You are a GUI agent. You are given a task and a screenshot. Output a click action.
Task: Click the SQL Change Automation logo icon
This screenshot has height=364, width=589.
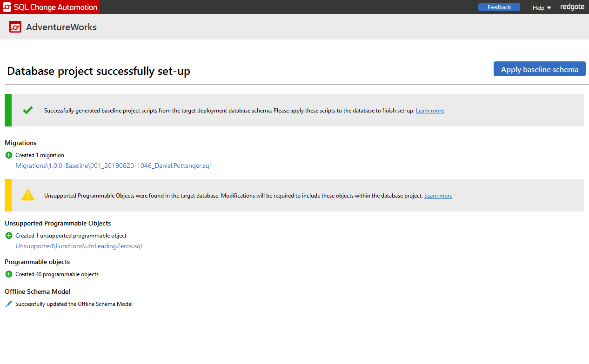(x=7, y=7)
